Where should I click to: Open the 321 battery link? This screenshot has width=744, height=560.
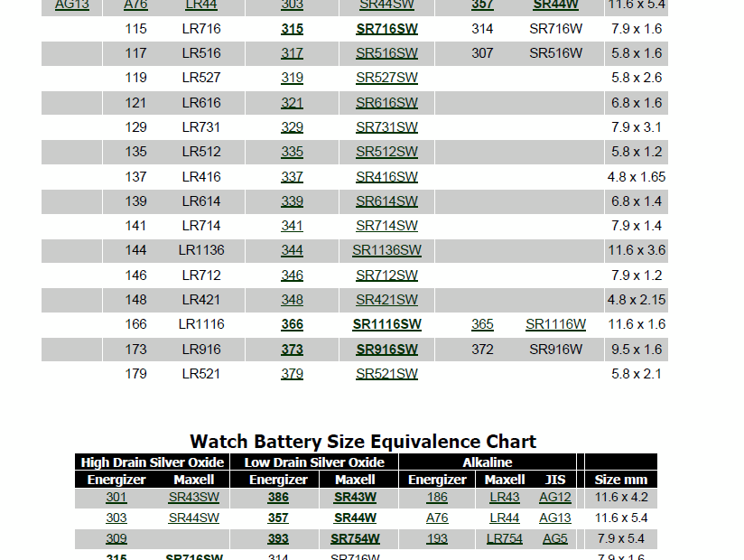click(x=292, y=103)
